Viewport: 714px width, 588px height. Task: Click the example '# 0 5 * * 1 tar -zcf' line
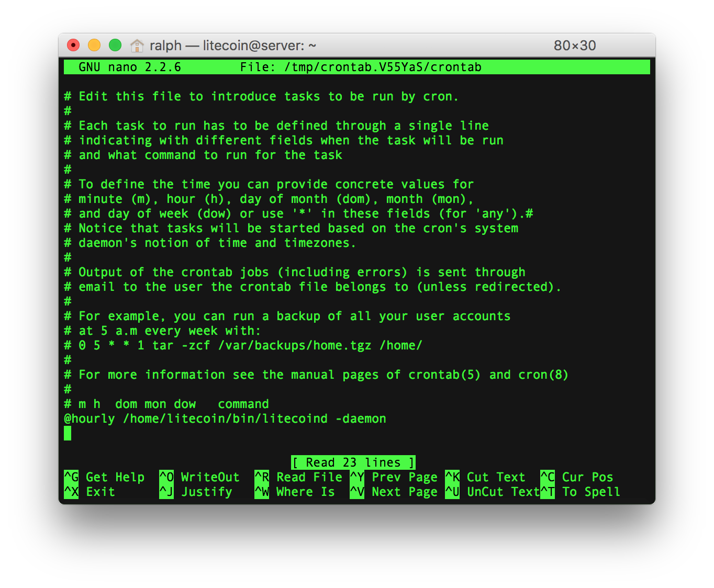[x=243, y=345]
